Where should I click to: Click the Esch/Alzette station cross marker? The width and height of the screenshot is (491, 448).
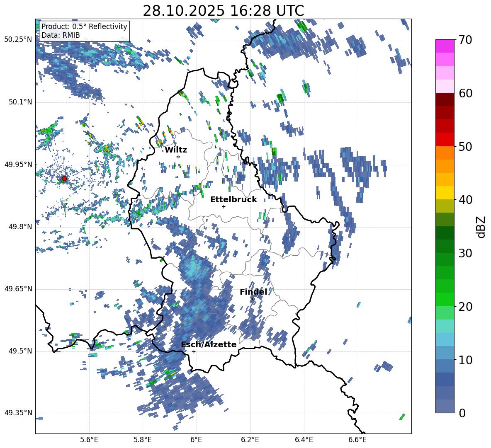[x=194, y=351]
